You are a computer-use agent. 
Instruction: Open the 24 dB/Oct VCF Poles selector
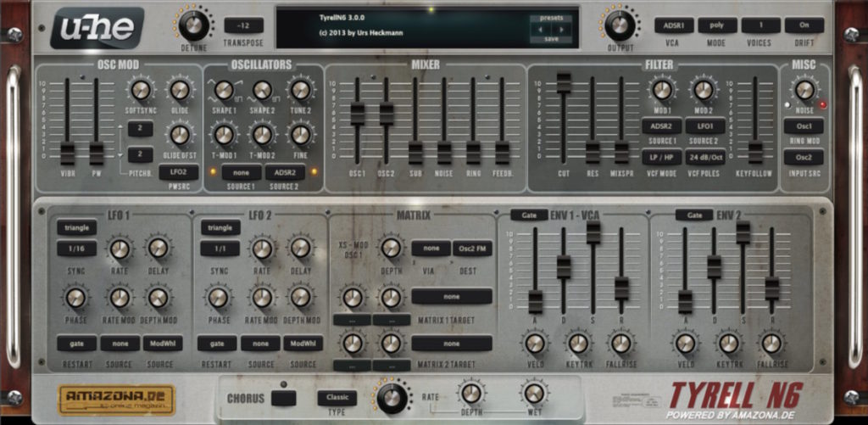[x=705, y=158]
